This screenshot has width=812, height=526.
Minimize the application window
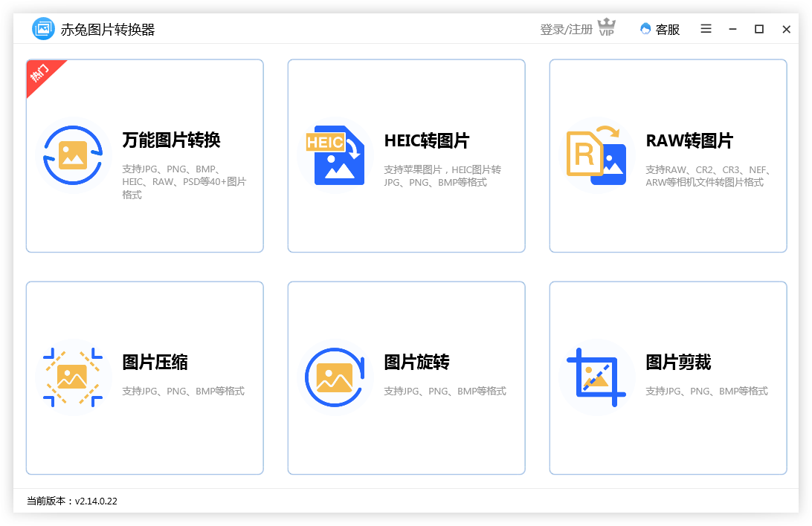732,30
